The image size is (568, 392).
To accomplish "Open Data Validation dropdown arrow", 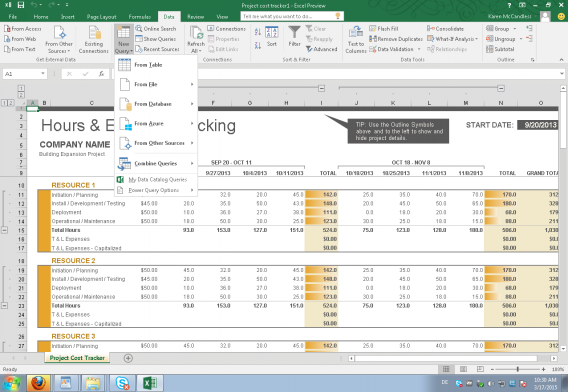I will [x=419, y=49].
